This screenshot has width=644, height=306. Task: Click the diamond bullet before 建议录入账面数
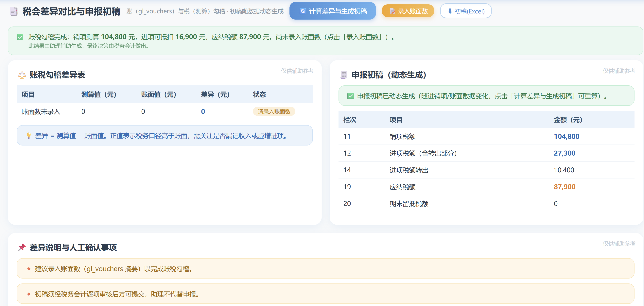(x=29, y=269)
